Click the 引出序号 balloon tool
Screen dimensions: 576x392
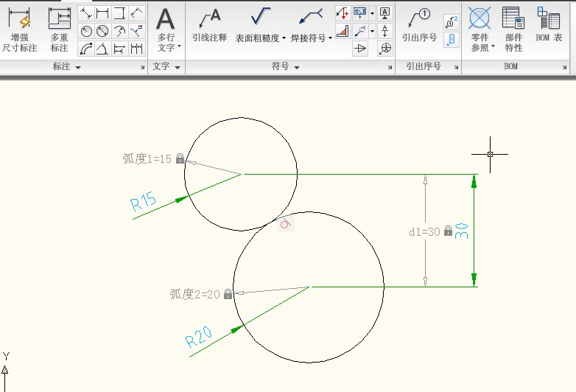pos(419,25)
